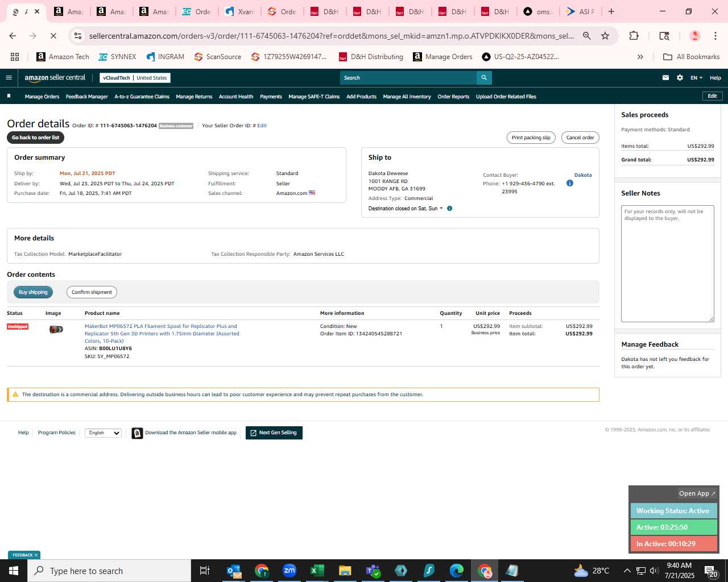Open Upload Order Related Files
The image size is (728, 582).
(x=506, y=97)
